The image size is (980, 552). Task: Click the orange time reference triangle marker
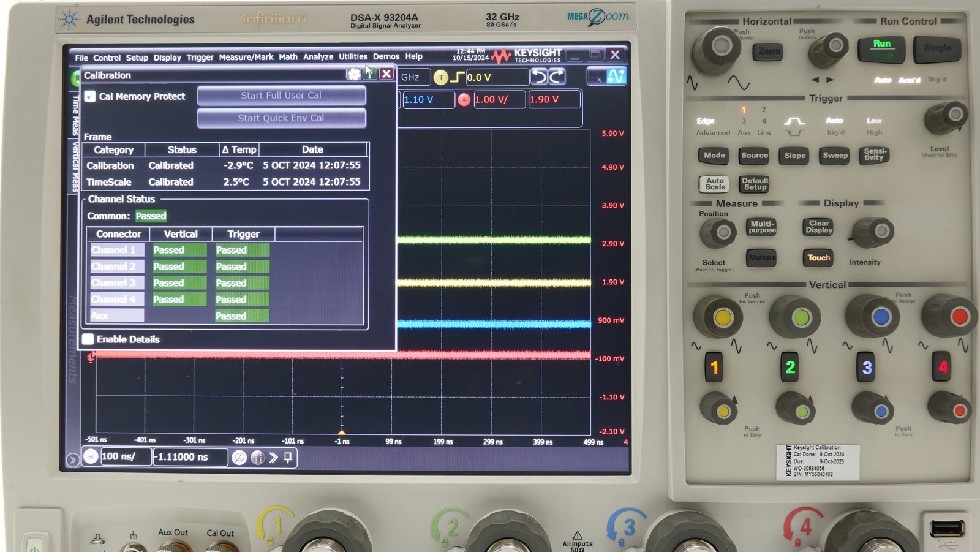pos(342,433)
